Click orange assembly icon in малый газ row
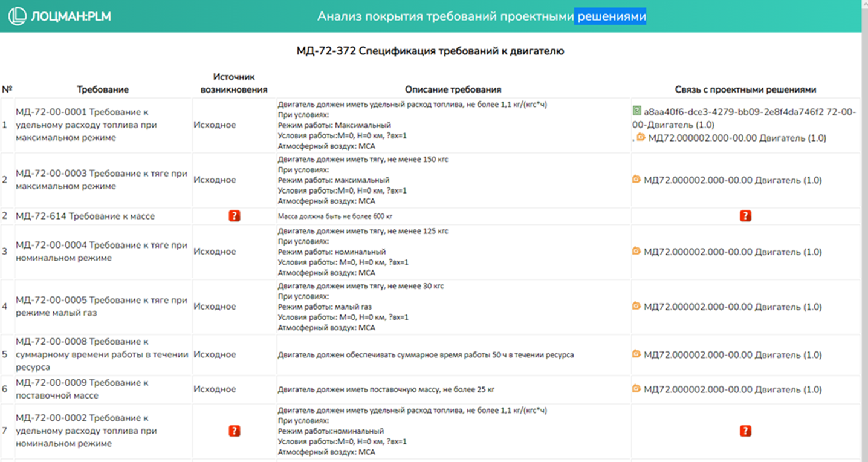Image resolution: width=868 pixels, height=462 pixels. pyautogui.click(x=636, y=306)
